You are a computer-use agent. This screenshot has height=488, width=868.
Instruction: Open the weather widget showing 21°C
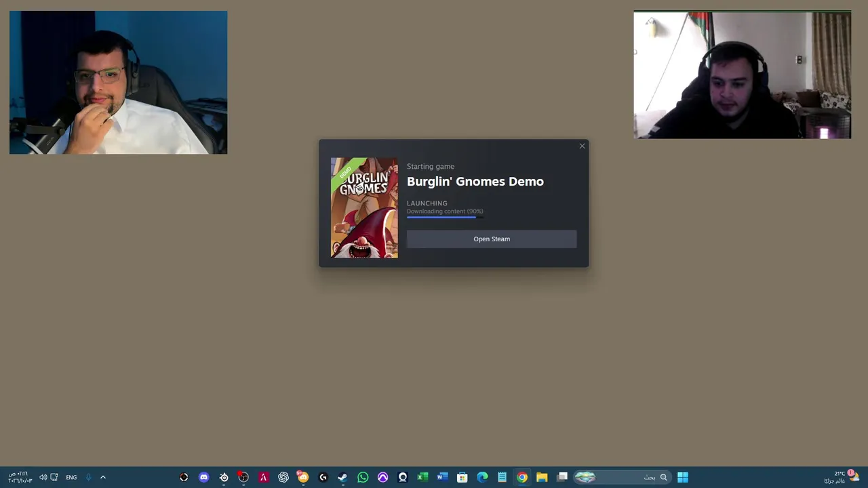pos(842,477)
